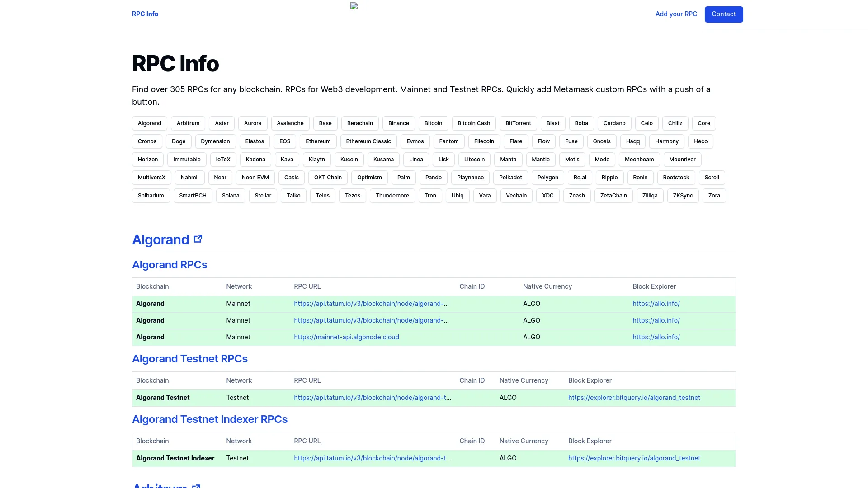The height and width of the screenshot is (488, 868).
Task: Select the Bitcoin filter tag
Action: (433, 123)
